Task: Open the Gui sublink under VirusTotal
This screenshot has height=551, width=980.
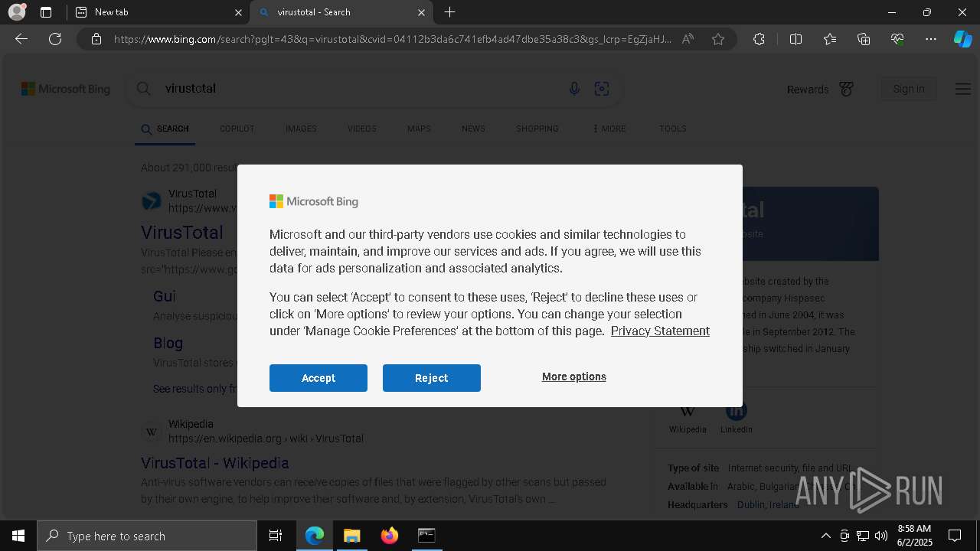Action: pyautogui.click(x=165, y=295)
